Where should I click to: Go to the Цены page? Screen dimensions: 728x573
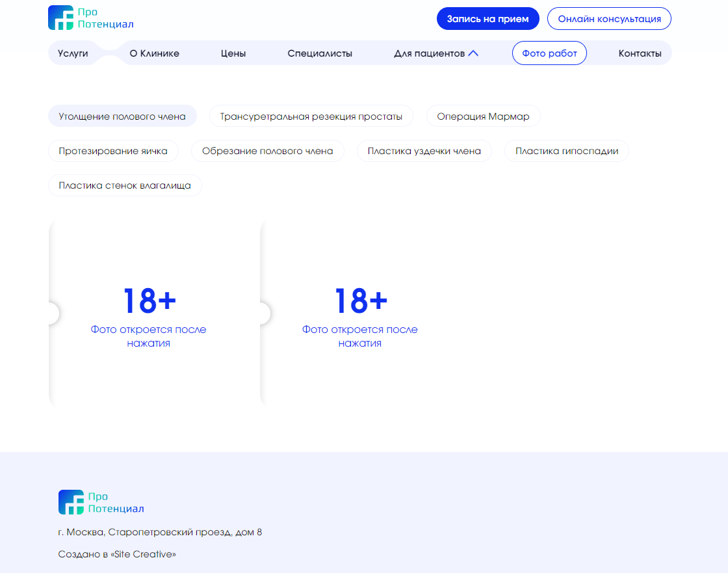pos(233,53)
